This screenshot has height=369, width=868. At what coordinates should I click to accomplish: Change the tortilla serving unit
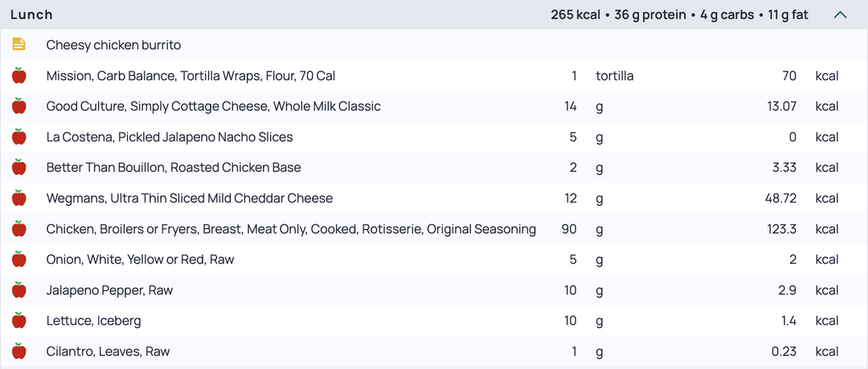click(x=615, y=76)
